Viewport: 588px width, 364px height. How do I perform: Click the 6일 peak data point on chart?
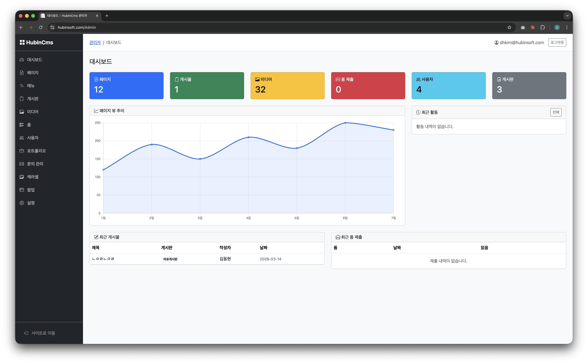tap(345, 123)
